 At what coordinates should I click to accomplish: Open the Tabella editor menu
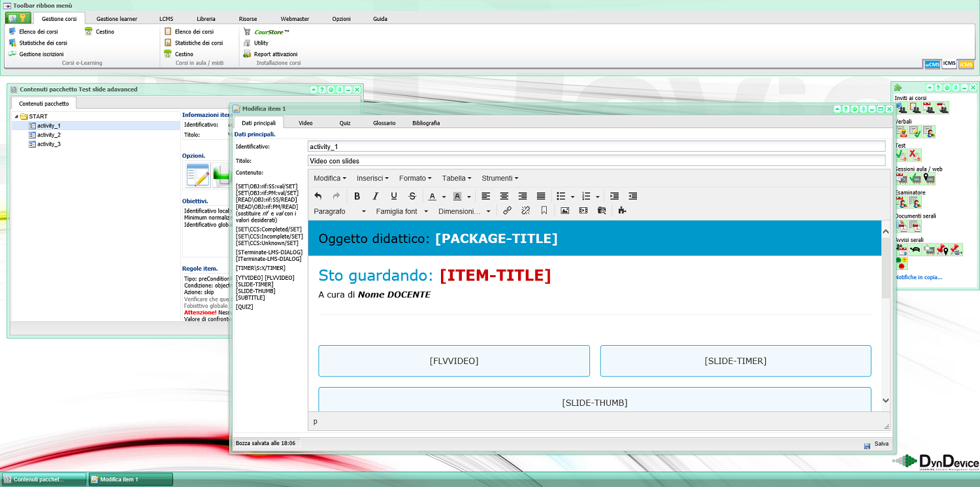[457, 178]
